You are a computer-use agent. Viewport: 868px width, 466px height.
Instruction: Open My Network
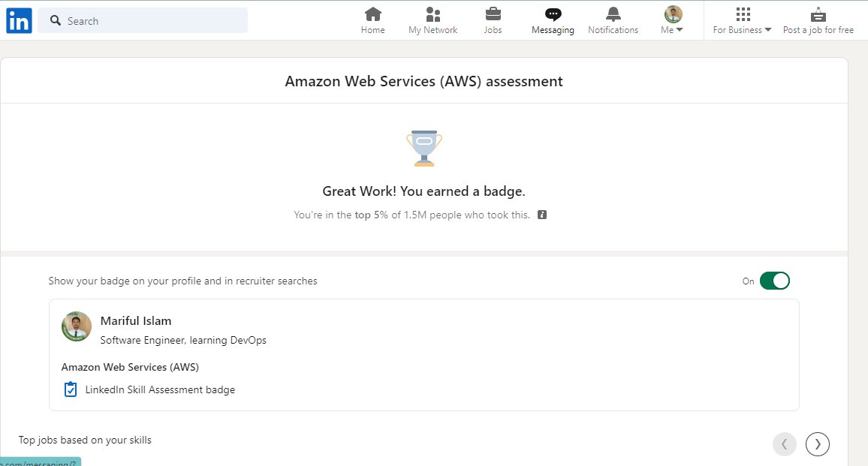point(433,20)
